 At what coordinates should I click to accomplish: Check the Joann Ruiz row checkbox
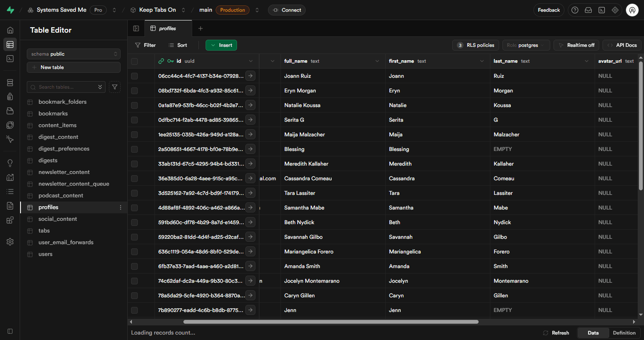134,76
